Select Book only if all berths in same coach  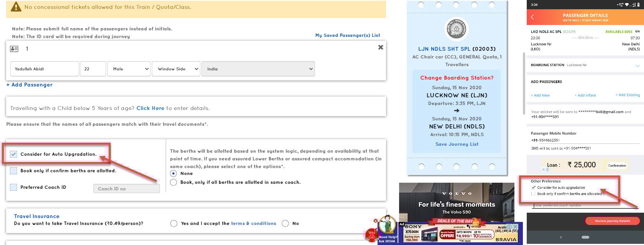click(x=173, y=182)
